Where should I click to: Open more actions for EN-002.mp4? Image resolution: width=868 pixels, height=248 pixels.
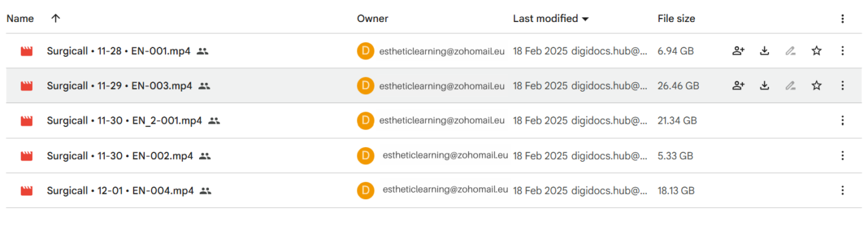click(843, 156)
